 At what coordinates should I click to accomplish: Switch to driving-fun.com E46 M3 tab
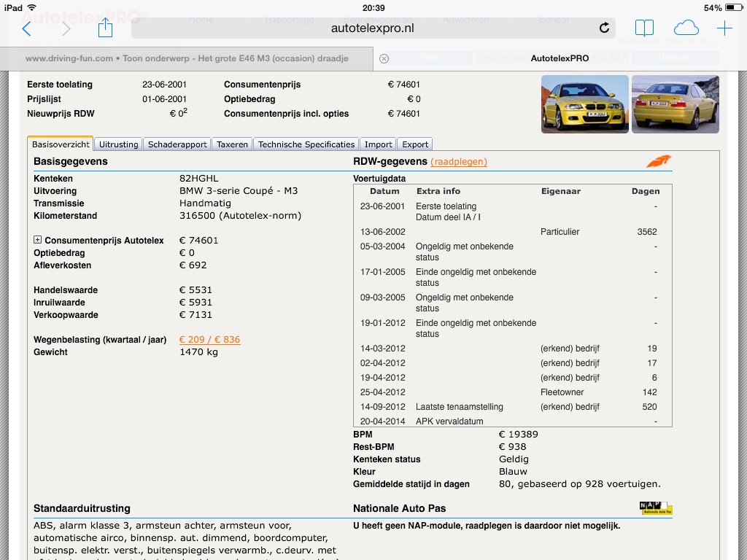pos(187,58)
